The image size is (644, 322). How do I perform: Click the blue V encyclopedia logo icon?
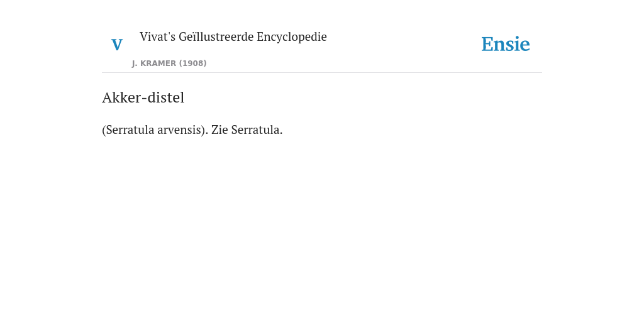[117, 45]
